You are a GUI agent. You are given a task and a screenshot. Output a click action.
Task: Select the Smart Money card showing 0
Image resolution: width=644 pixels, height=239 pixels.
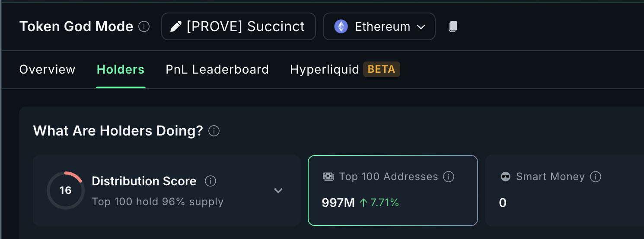tap(564, 191)
